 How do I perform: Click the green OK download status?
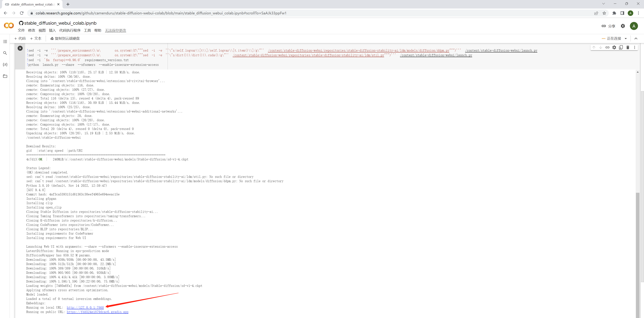pyautogui.click(x=40, y=159)
